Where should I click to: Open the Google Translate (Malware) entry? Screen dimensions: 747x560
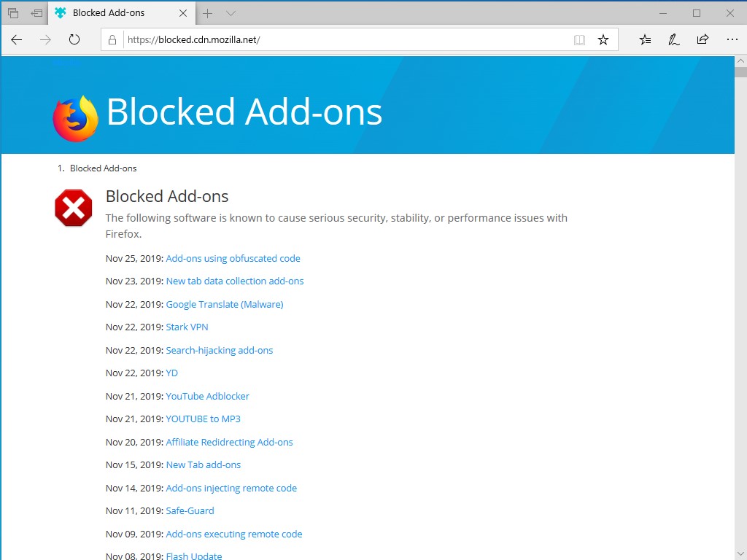224,304
